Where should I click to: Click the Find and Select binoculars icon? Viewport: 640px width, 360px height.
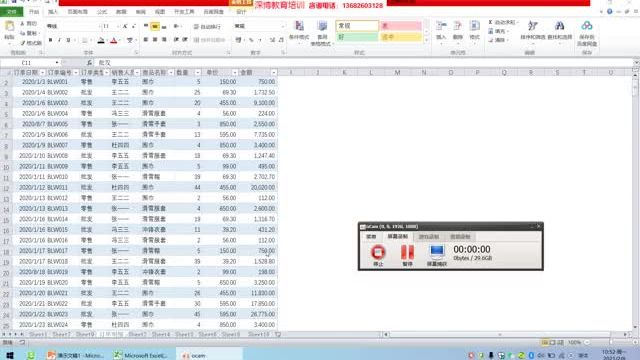(560, 30)
